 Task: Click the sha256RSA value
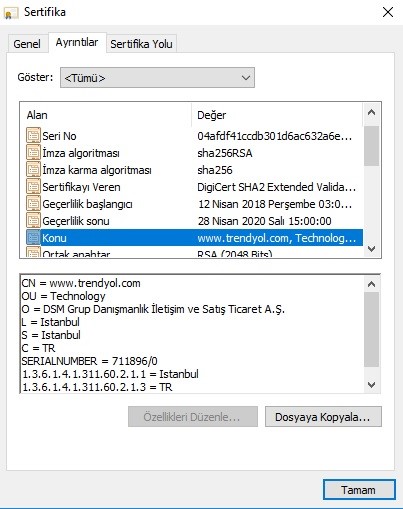(x=225, y=153)
